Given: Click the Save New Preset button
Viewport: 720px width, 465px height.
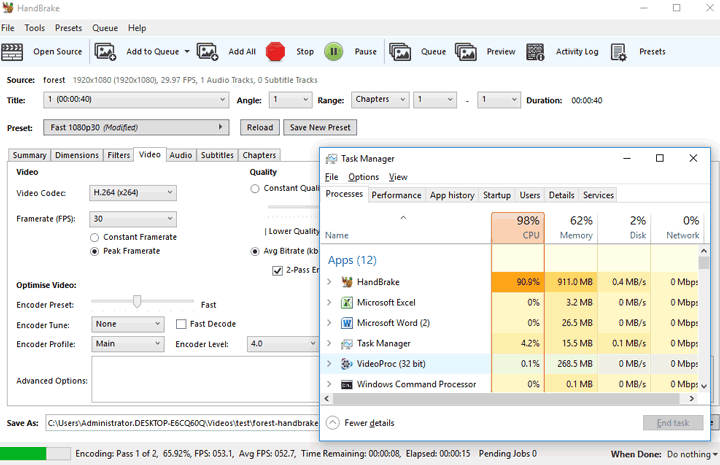Looking at the screenshot, I should click(320, 127).
